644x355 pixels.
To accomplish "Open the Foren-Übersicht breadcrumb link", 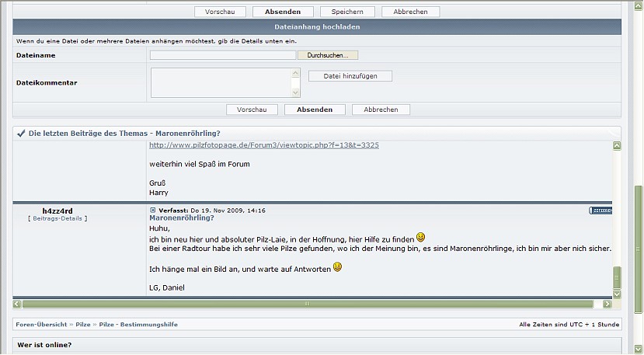I will (41, 324).
